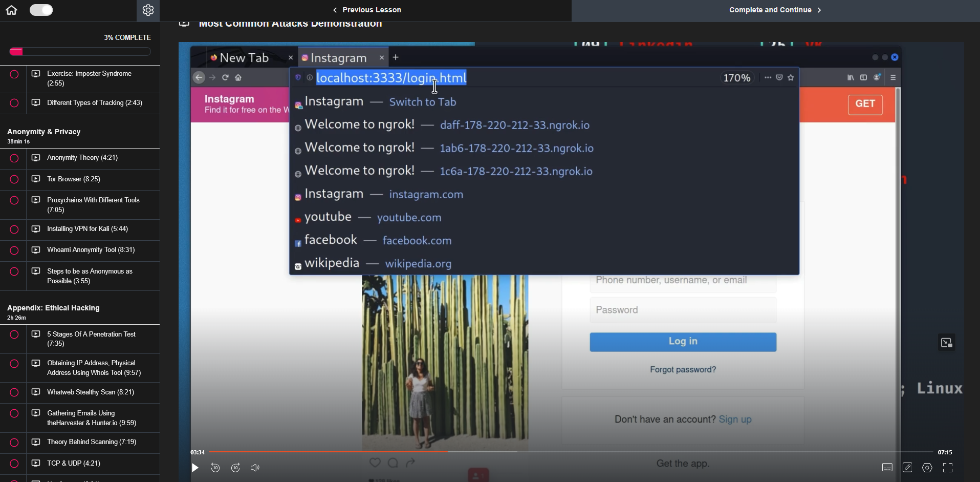980x482 pixels.
Task: Check Proxychains With Different Tools circle
Action: coord(14,200)
